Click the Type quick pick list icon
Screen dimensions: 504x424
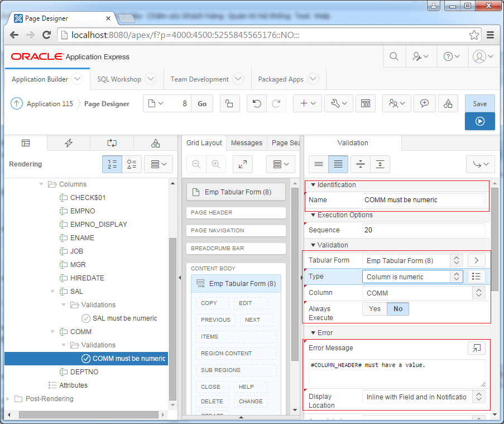(x=476, y=277)
